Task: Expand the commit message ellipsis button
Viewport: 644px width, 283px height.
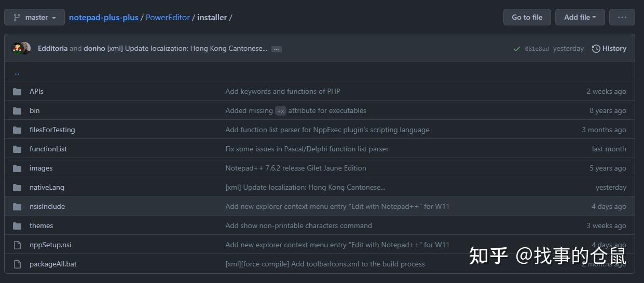Action: (x=277, y=49)
